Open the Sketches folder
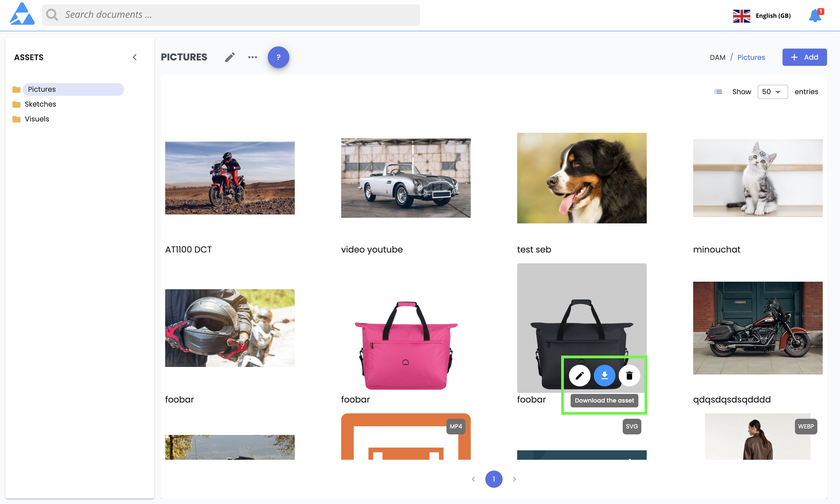Image resolution: width=840 pixels, height=504 pixels. pyautogui.click(x=40, y=104)
